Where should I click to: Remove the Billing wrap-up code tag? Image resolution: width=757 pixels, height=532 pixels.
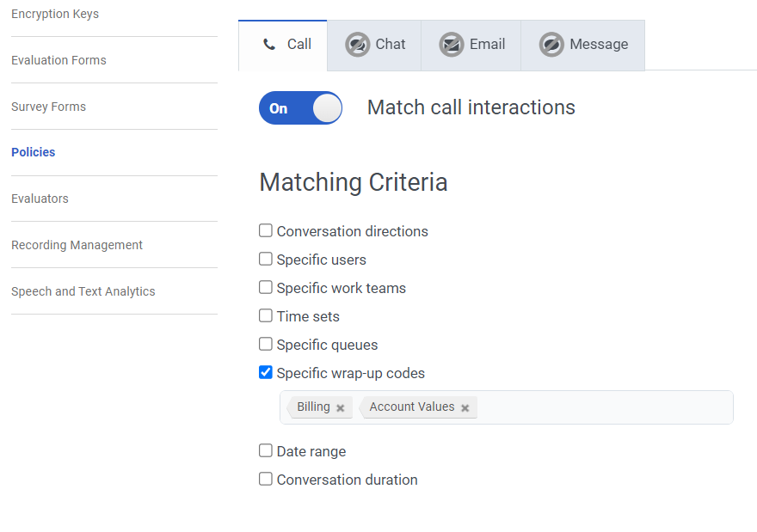341,408
